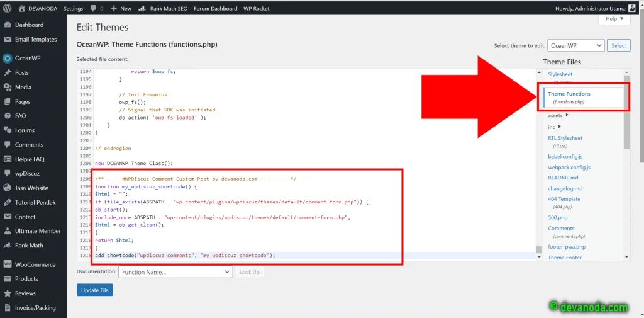Click the WordPress logo icon
This screenshot has height=318, width=644.
click(x=7, y=8)
